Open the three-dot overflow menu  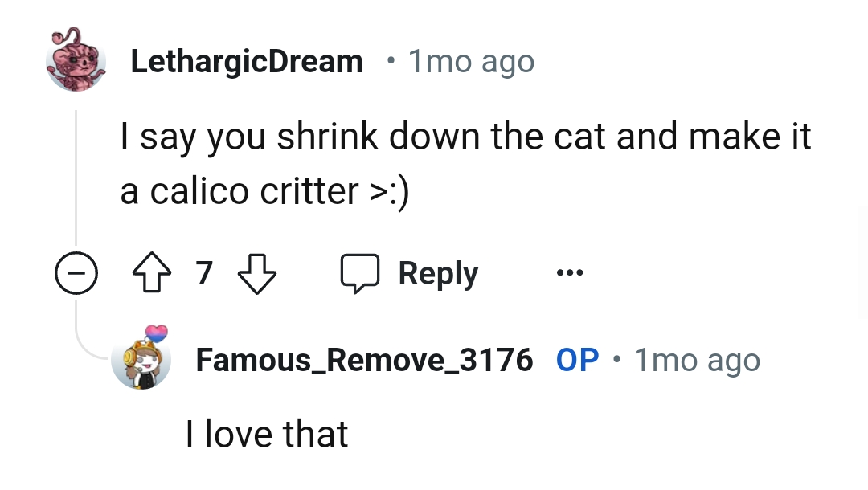pos(569,273)
